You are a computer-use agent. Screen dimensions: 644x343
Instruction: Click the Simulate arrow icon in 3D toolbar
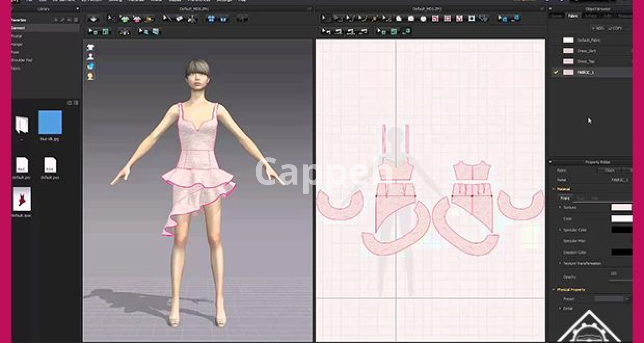[x=93, y=19]
